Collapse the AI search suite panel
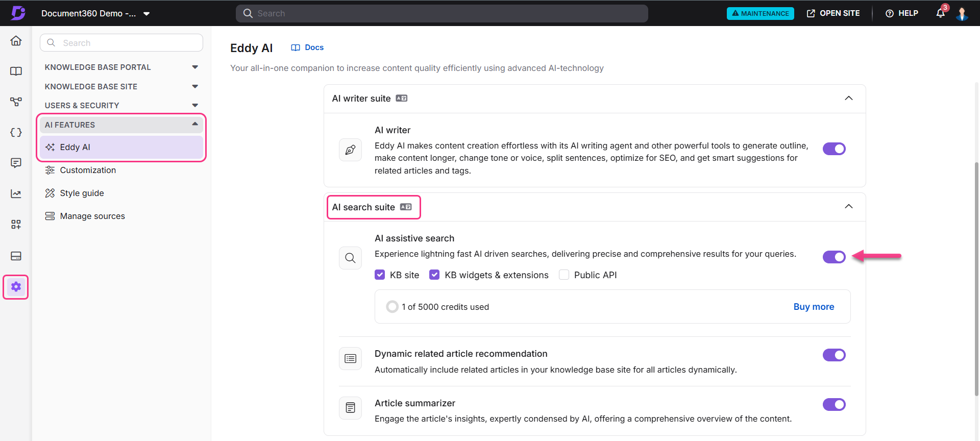 pyautogui.click(x=848, y=207)
